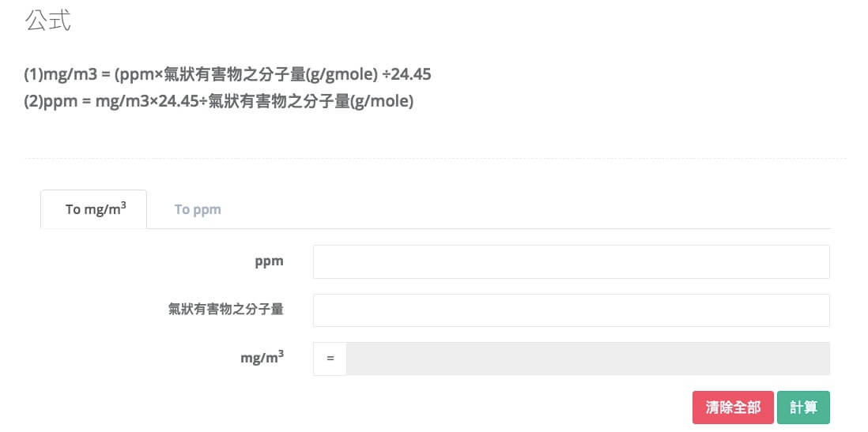Screen dimensions: 868x432
Task: Click the 公式 heading
Action: [x=48, y=20]
